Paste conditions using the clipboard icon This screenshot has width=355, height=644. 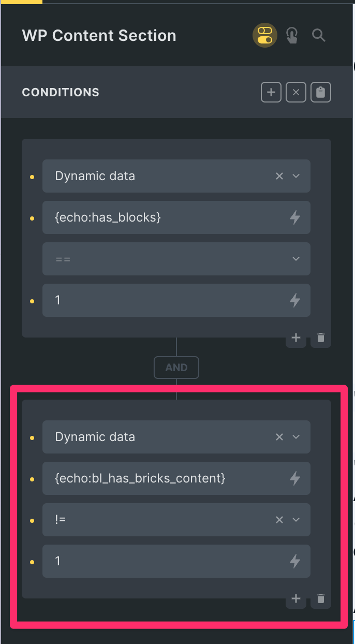pyautogui.click(x=321, y=93)
